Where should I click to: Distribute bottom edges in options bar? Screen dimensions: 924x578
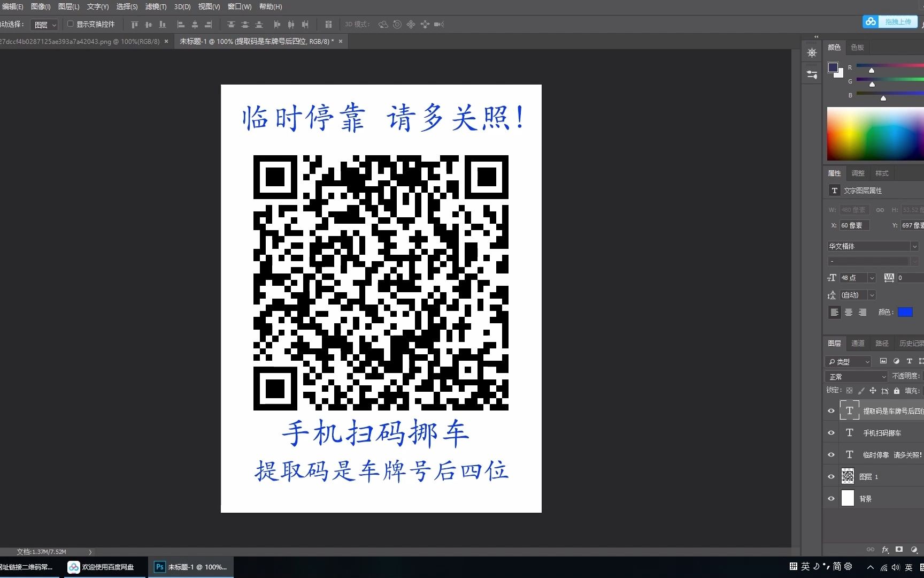[x=259, y=25]
